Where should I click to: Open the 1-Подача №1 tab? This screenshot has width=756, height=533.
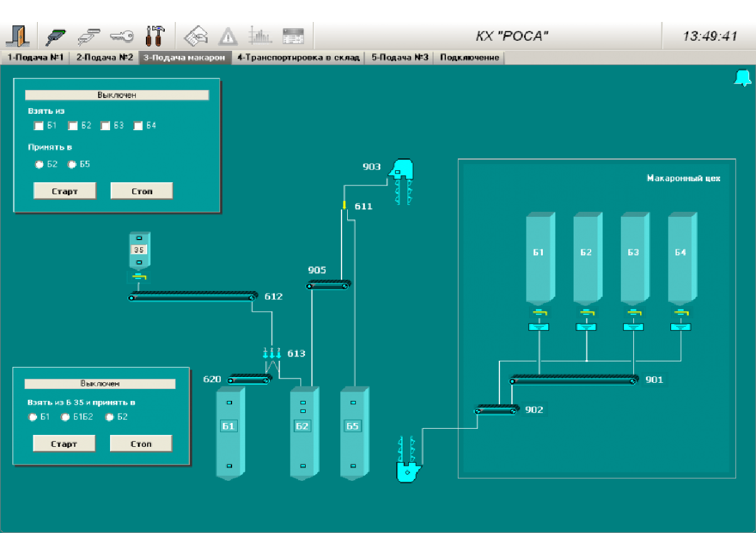click(x=35, y=58)
